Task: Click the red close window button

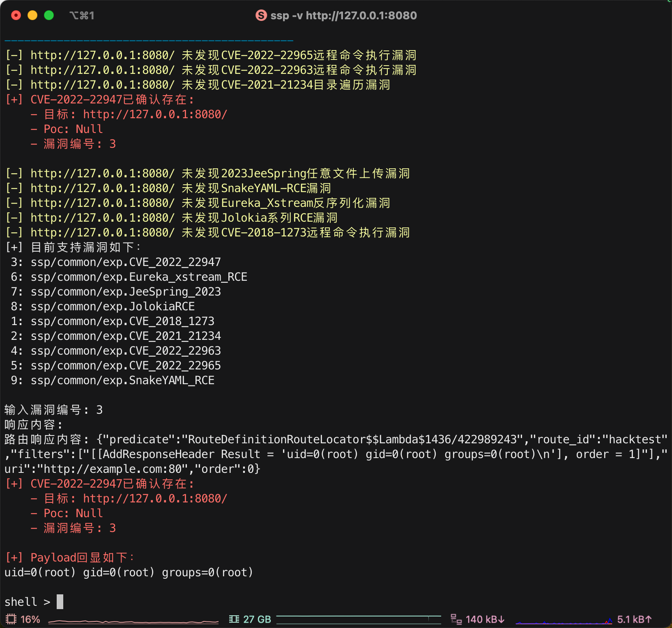Action: coord(16,16)
